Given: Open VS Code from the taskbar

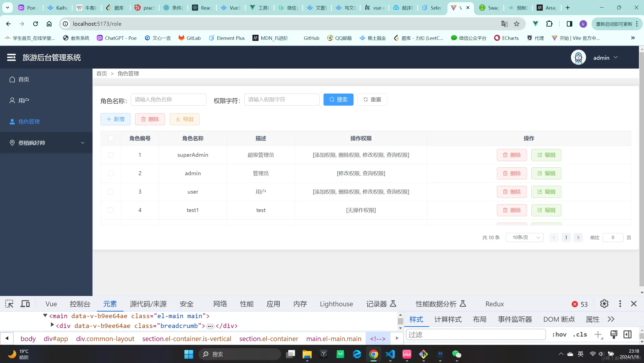Looking at the screenshot, I should (390, 354).
